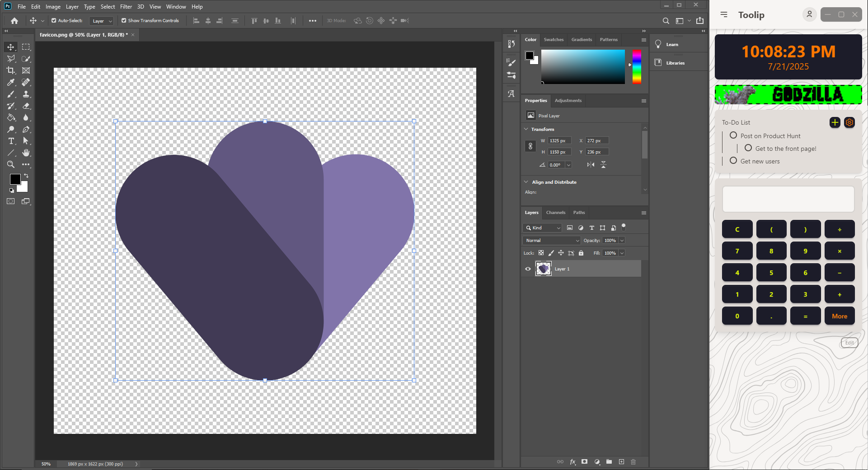Click the Edit button in Toolip
The height and width of the screenshot is (470, 868).
coord(849,343)
